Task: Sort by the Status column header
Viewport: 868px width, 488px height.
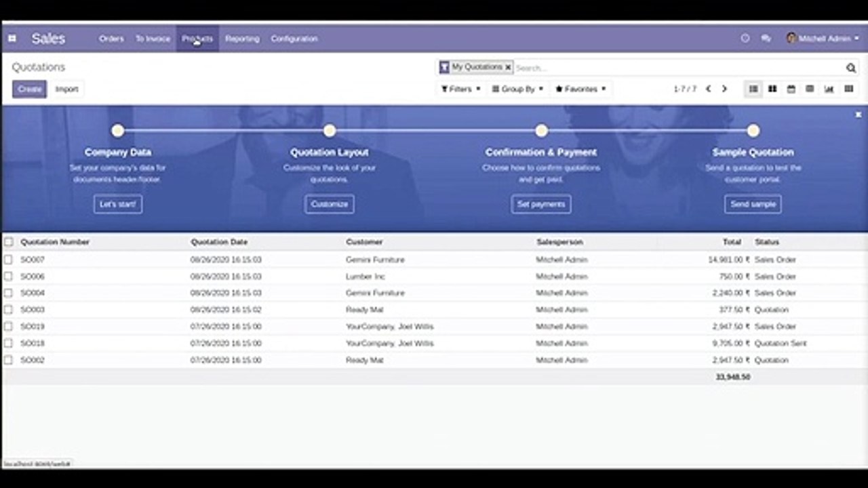Action: tap(767, 242)
